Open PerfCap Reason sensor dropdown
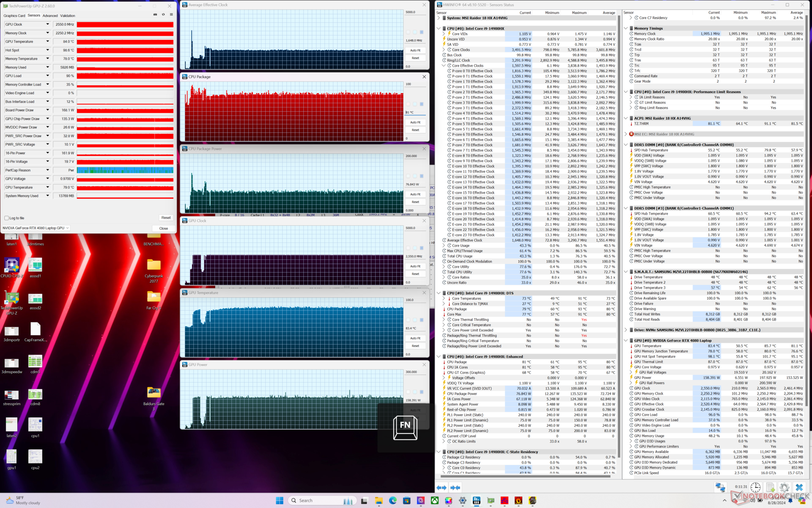This screenshot has height=508, width=812. pos(47,170)
